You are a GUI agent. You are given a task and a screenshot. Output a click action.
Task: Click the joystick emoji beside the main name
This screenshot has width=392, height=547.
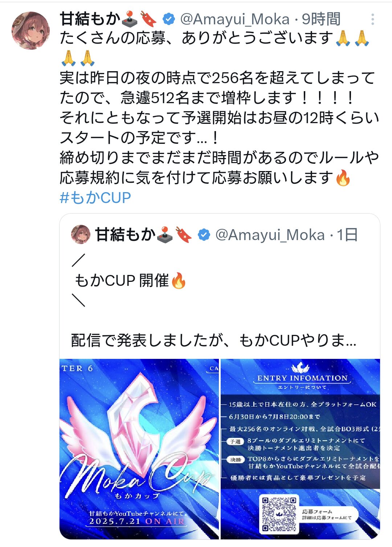pos(130,19)
